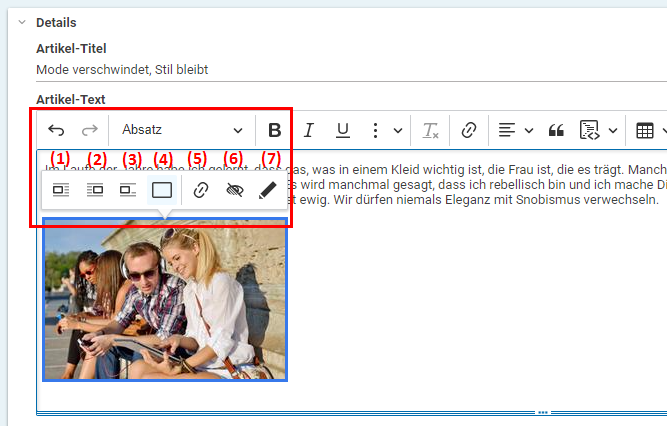Toggle underline formatting
Screen dimensions: 667x426
pyautogui.click(x=342, y=130)
